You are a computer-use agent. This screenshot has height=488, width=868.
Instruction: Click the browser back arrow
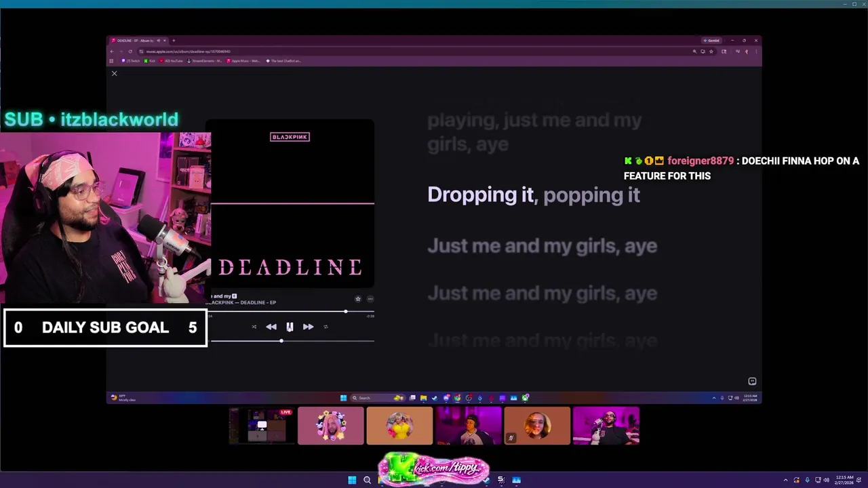112,52
